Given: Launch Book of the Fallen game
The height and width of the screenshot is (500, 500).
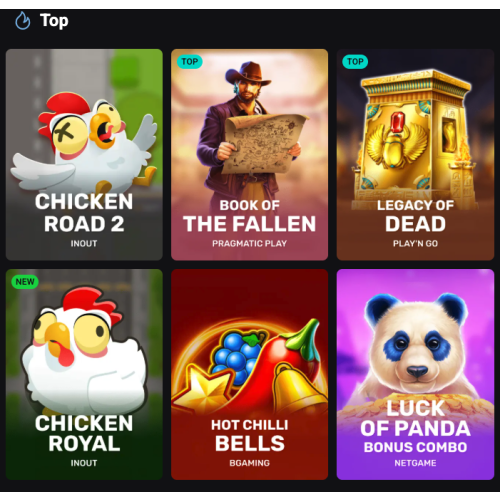Looking at the screenshot, I should pos(249,155).
